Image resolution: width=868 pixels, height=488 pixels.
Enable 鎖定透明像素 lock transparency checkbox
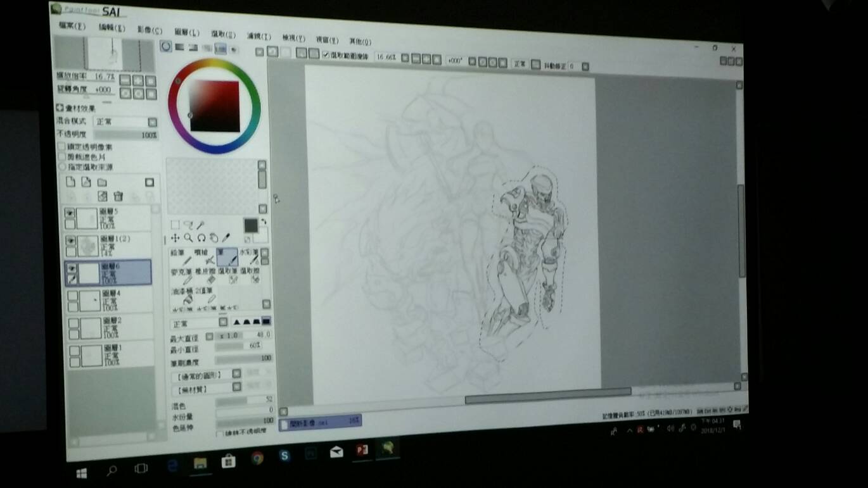tap(61, 147)
